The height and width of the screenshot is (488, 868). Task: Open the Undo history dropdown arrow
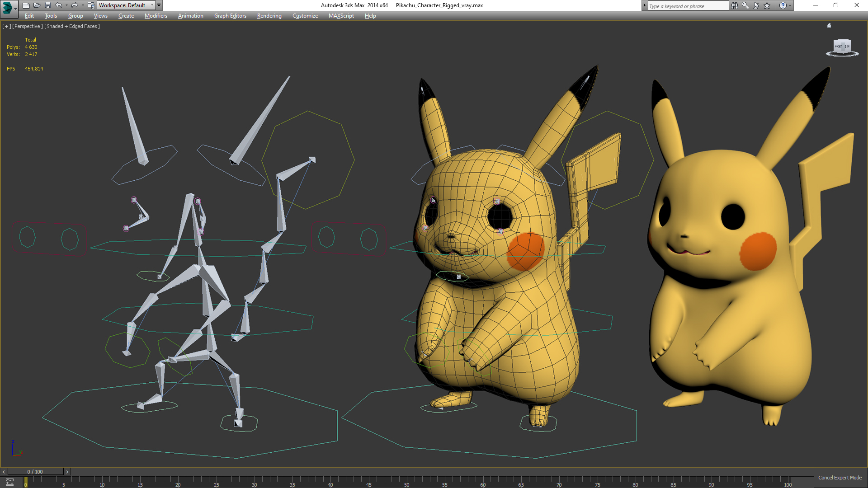pos(66,5)
